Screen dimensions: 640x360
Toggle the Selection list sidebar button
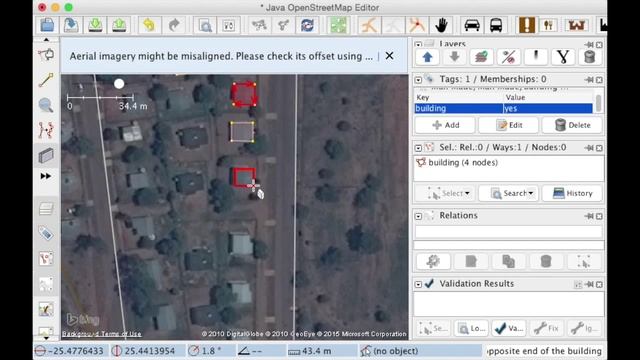[46, 259]
